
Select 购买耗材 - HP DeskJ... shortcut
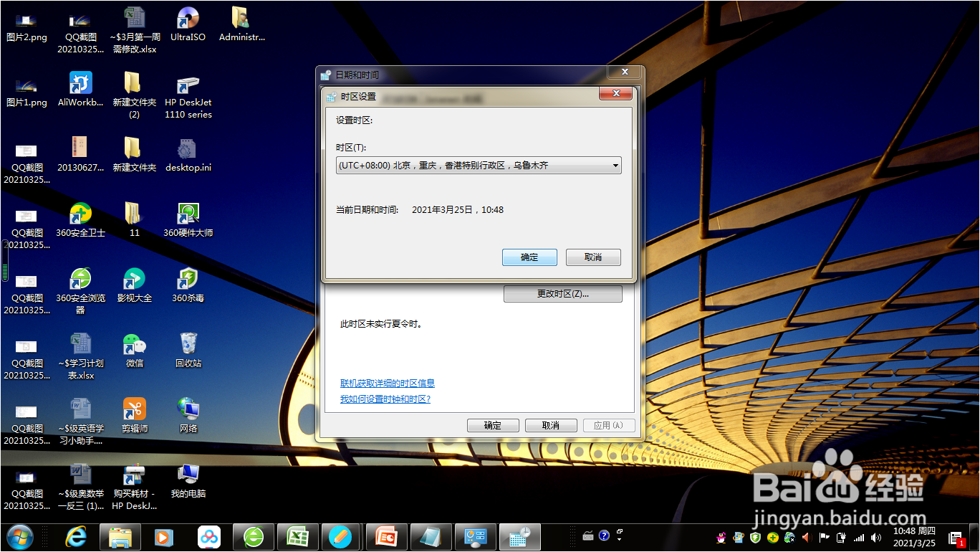pyautogui.click(x=135, y=487)
